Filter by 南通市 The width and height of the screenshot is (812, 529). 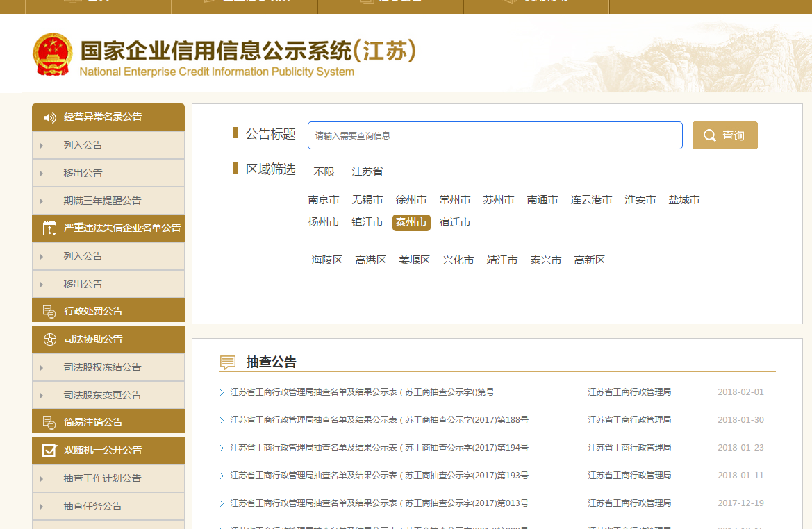(542, 200)
